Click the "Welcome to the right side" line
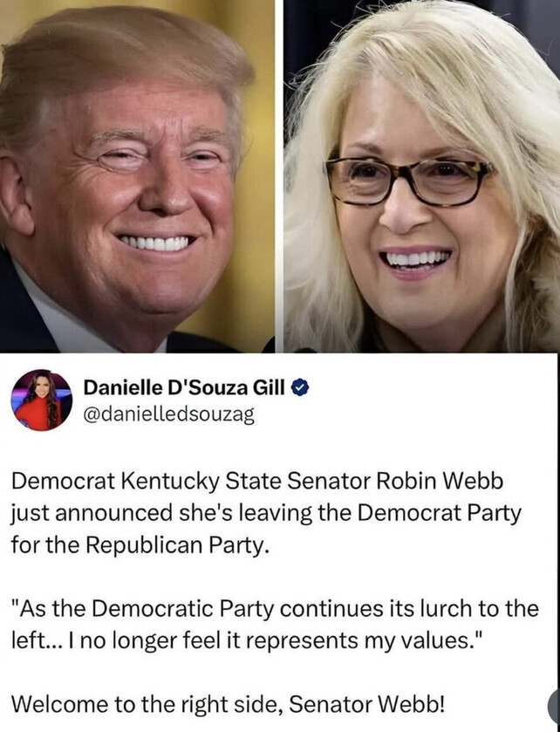This screenshot has height=732, width=560. click(229, 703)
